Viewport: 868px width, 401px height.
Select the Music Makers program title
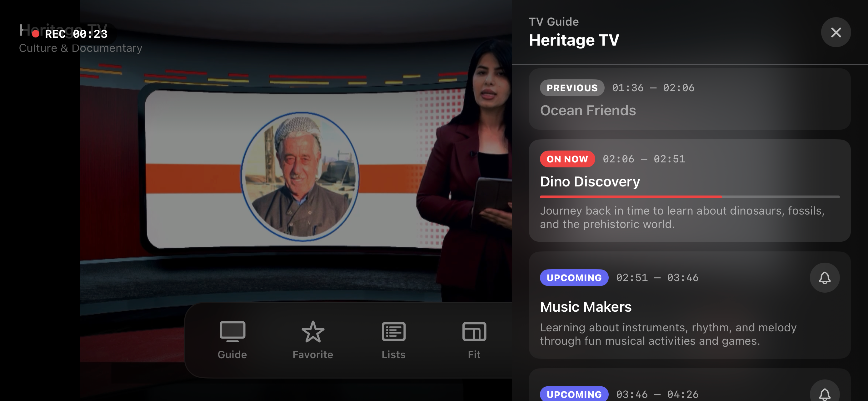pyautogui.click(x=586, y=307)
